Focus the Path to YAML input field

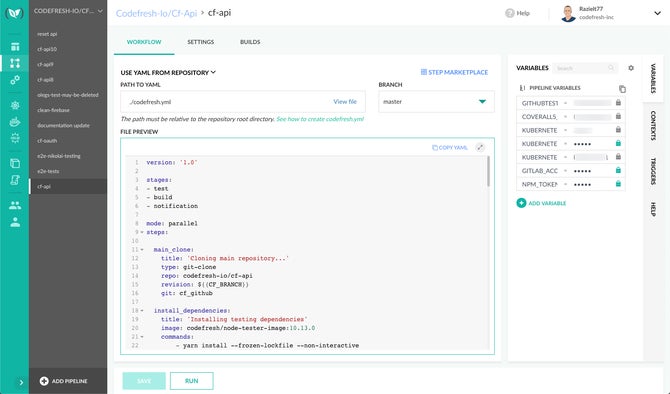(243, 102)
